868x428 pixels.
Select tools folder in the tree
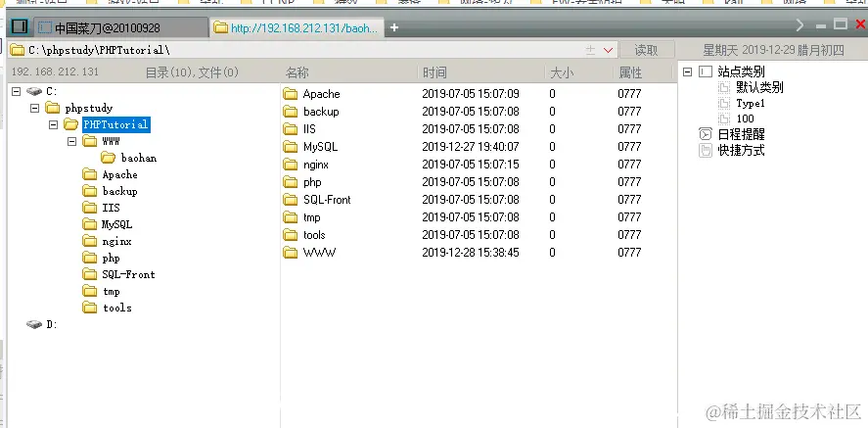[117, 308]
